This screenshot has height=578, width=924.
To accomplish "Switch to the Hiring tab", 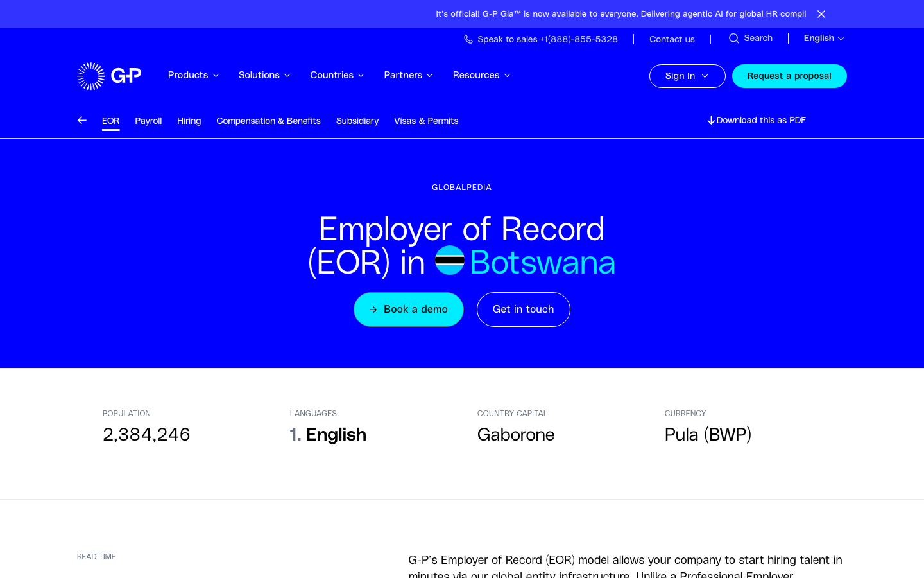I will coord(189,121).
